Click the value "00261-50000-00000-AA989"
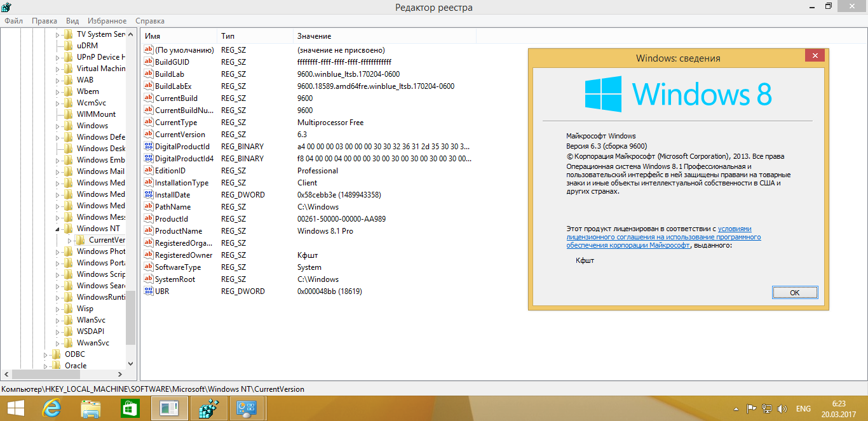The width and height of the screenshot is (868, 421). [x=341, y=219]
